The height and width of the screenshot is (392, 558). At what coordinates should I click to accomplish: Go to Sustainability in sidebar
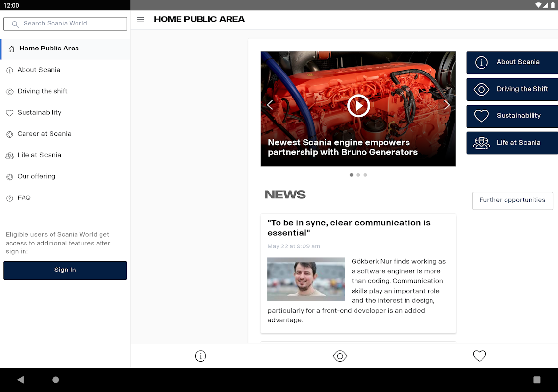tap(66, 112)
